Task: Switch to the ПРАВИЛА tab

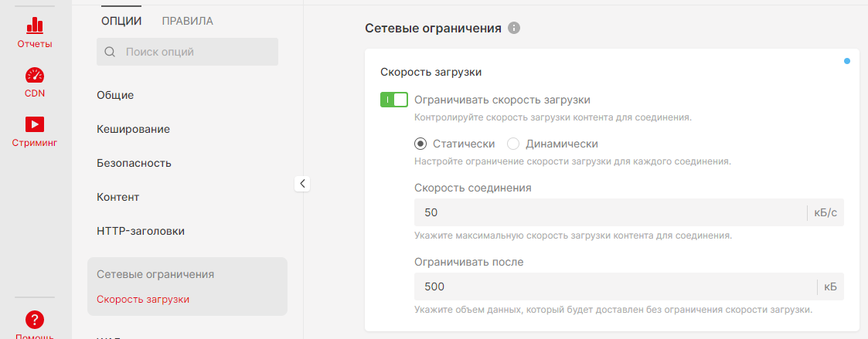Action: tap(187, 21)
